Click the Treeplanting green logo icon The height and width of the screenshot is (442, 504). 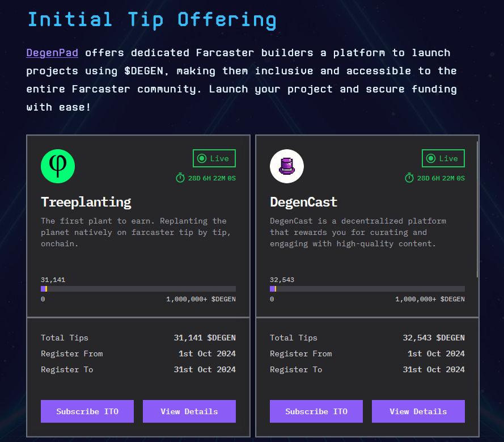click(x=58, y=166)
